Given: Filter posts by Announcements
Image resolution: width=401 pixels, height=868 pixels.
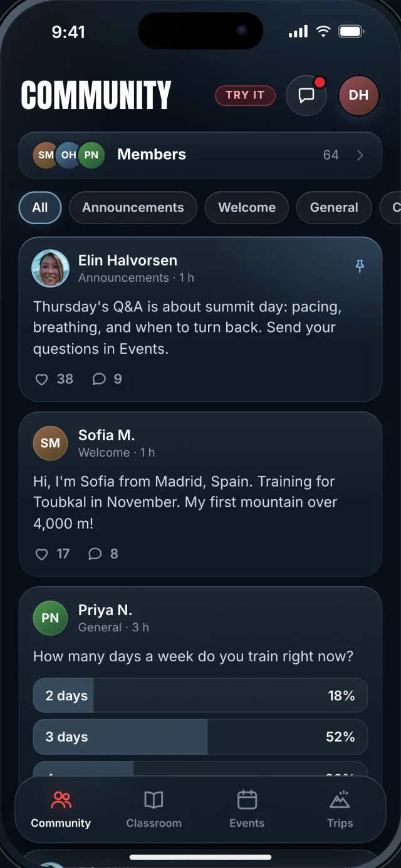Looking at the screenshot, I should [x=133, y=207].
